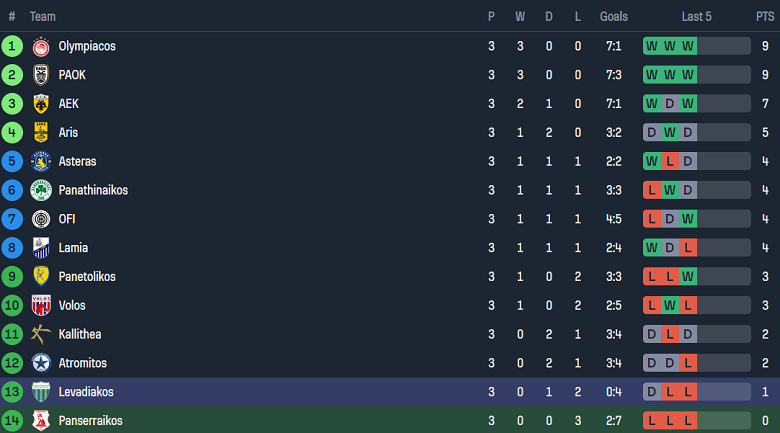Click Olympiacos's most recent win result box
780x433 pixels.
click(x=688, y=46)
